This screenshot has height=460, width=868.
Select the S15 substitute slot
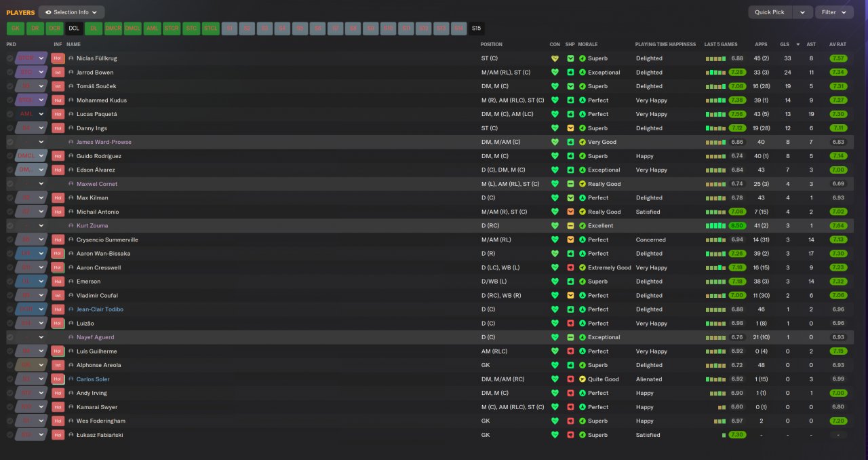pyautogui.click(x=477, y=28)
